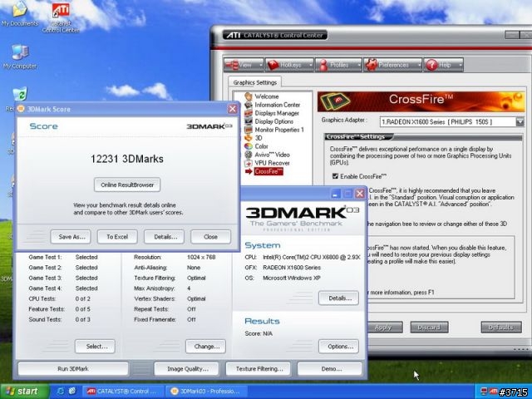Click the Preferences toolbar icon
The image size is (532, 399).
point(372,65)
